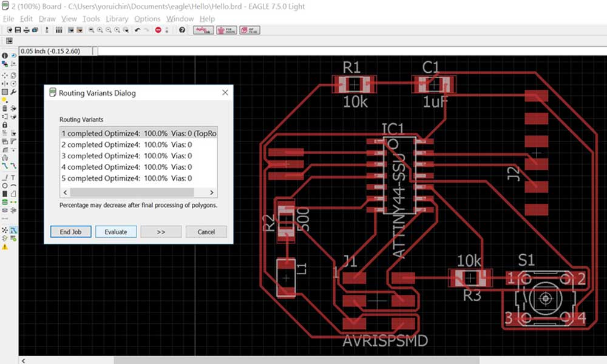Select the Rectangle tool in the sidebar

[5, 194]
